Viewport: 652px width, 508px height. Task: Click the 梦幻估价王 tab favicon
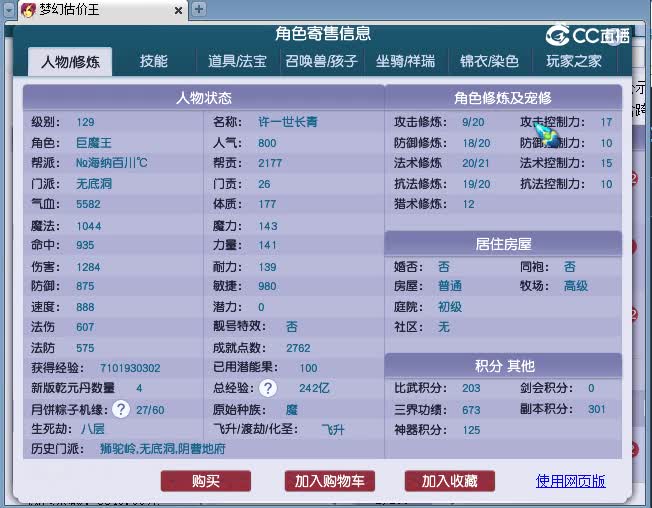[28, 10]
